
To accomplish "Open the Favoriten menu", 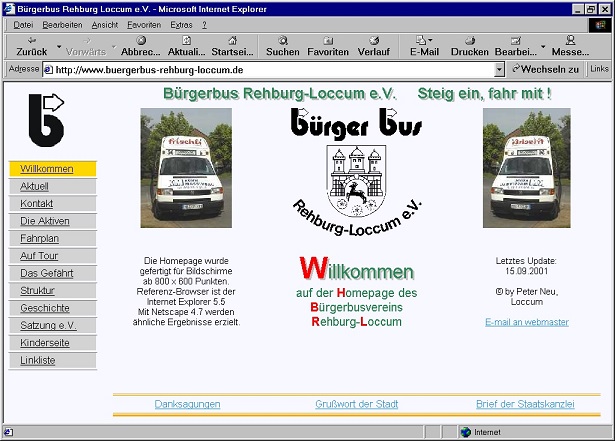I will [x=144, y=25].
